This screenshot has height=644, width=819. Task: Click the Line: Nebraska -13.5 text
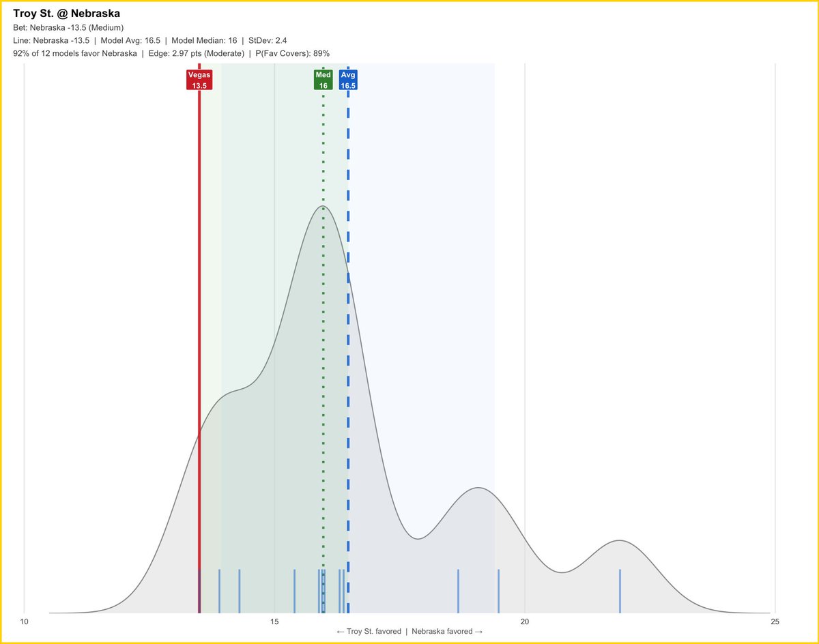(x=51, y=40)
